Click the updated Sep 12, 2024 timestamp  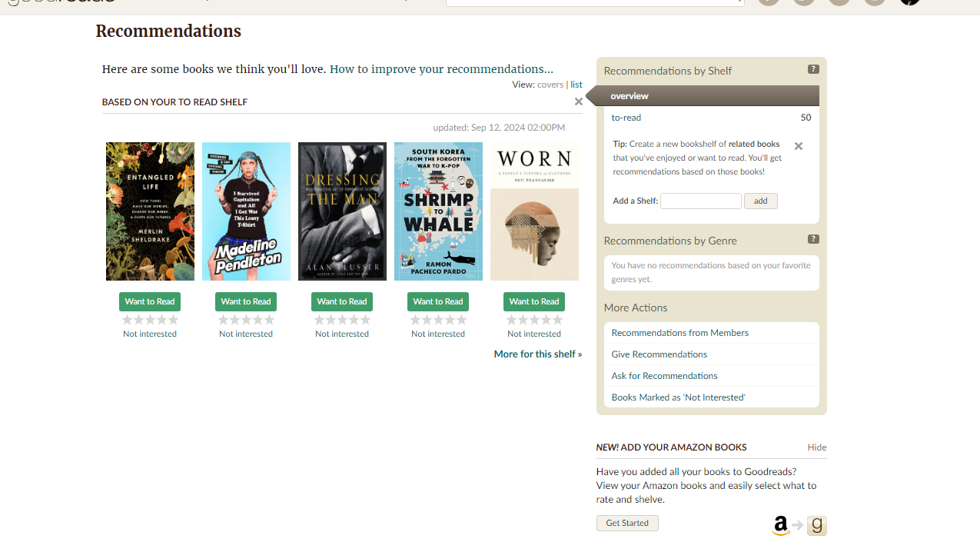499,128
